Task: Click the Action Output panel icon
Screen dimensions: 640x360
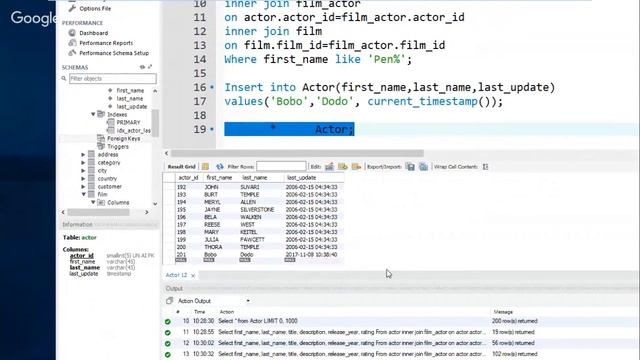Action: [x=169, y=301]
